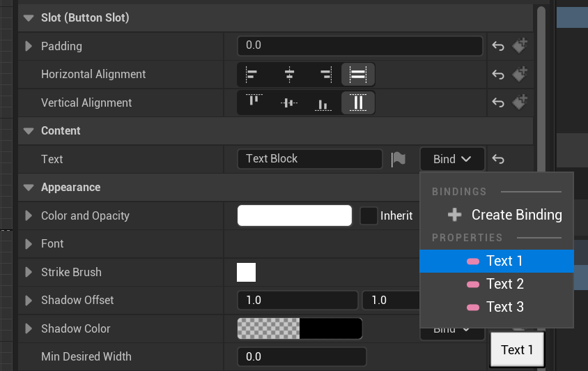Screen dimensions: 588x371
Task: Set horizontal alignment to left
Action: click(252, 74)
